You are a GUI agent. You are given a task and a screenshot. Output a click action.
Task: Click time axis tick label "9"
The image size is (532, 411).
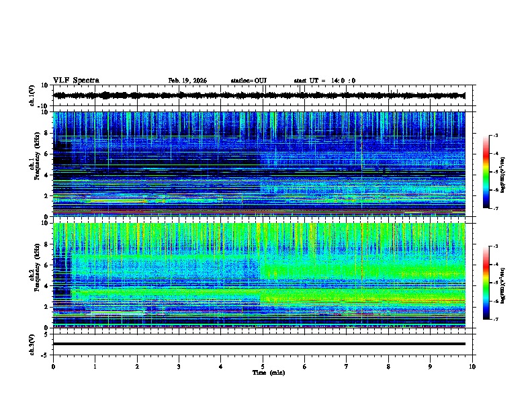[430, 367]
